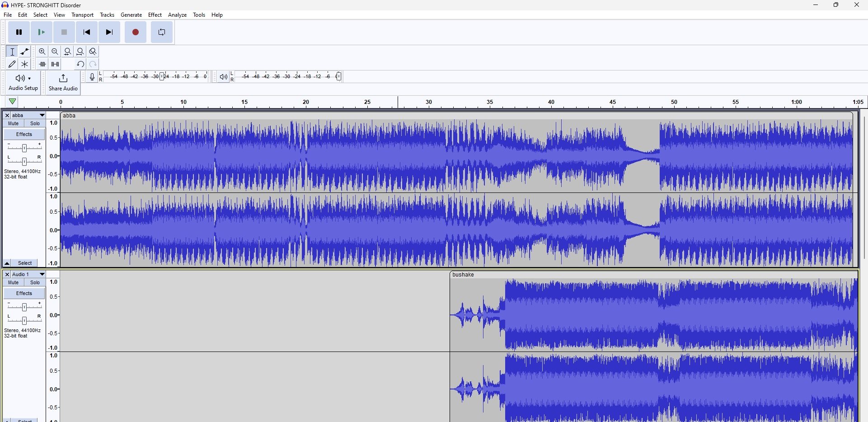The height and width of the screenshot is (422, 868).
Task: Adjust abba track pan slider
Action: point(24,161)
